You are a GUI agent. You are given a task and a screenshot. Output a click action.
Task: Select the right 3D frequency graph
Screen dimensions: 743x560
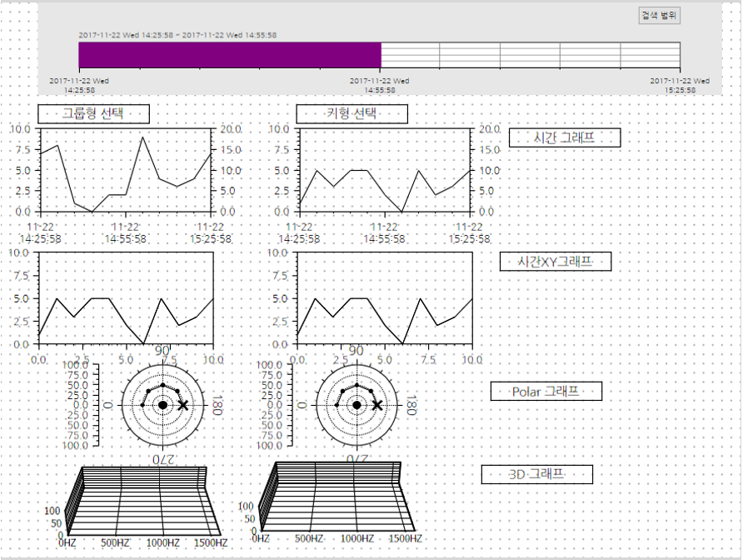click(x=332, y=502)
